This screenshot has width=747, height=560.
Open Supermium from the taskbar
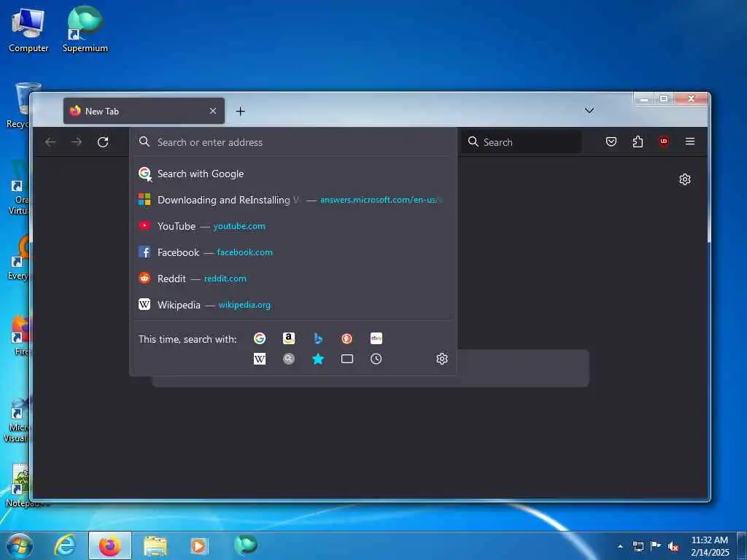(245, 545)
